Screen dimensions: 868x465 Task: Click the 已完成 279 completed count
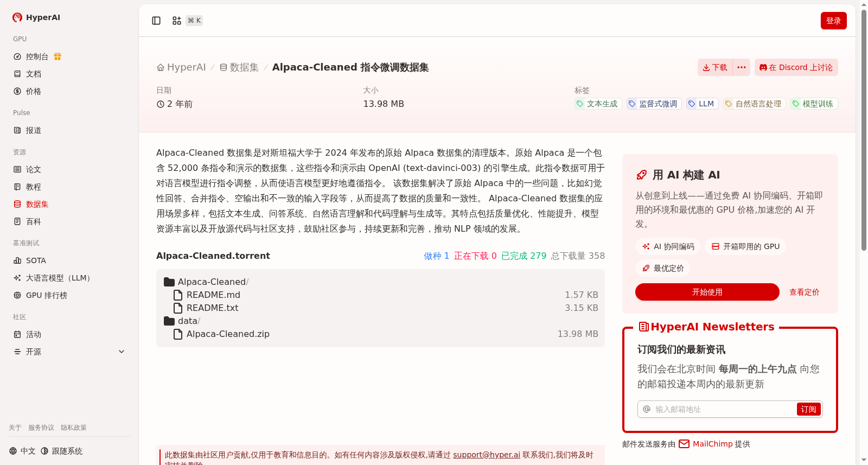tap(524, 256)
